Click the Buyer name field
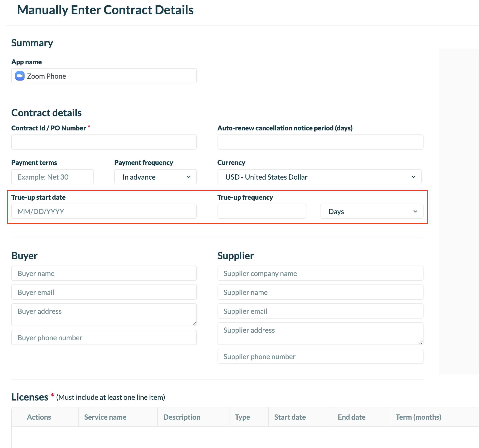The image size is (479, 448). [104, 273]
